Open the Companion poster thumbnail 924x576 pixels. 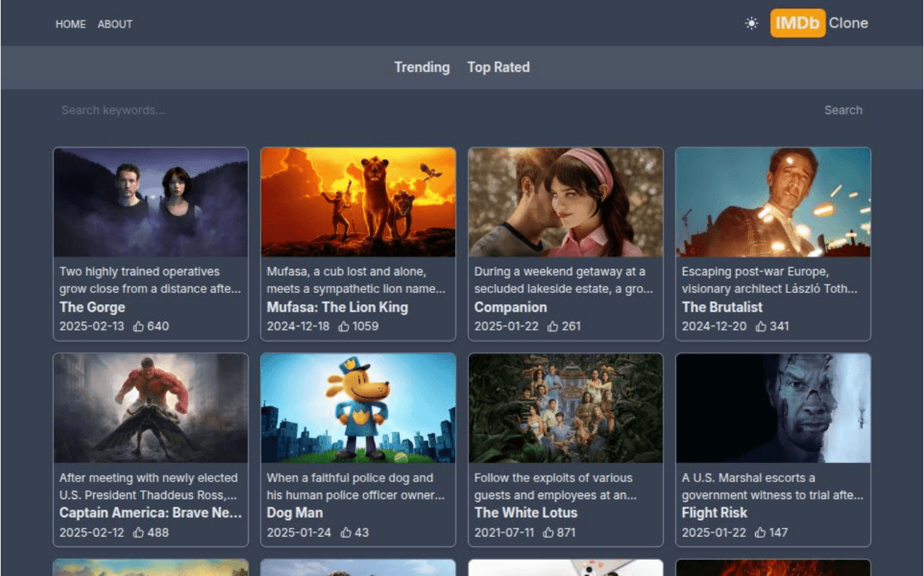(x=566, y=202)
